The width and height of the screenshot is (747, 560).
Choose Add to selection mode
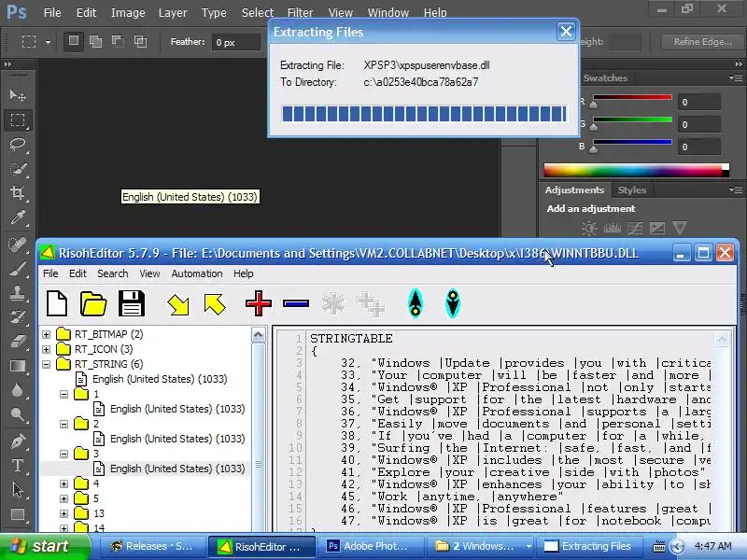click(96, 41)
